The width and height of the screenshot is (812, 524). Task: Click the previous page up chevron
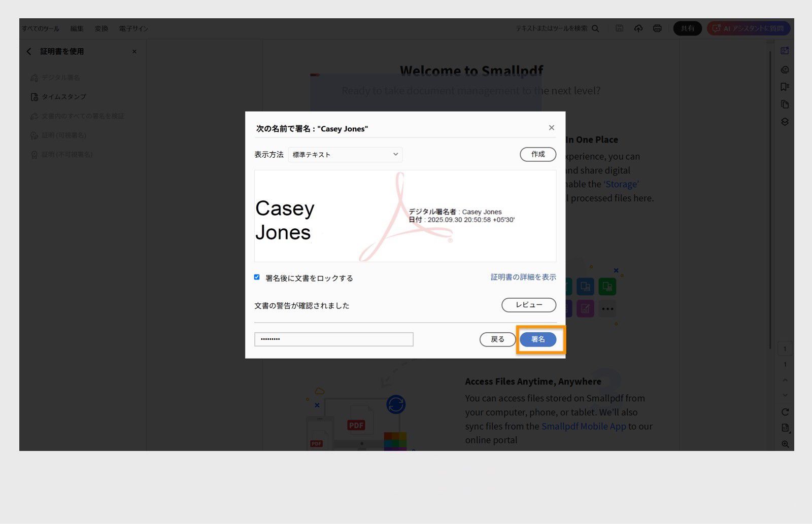point(785,380)
